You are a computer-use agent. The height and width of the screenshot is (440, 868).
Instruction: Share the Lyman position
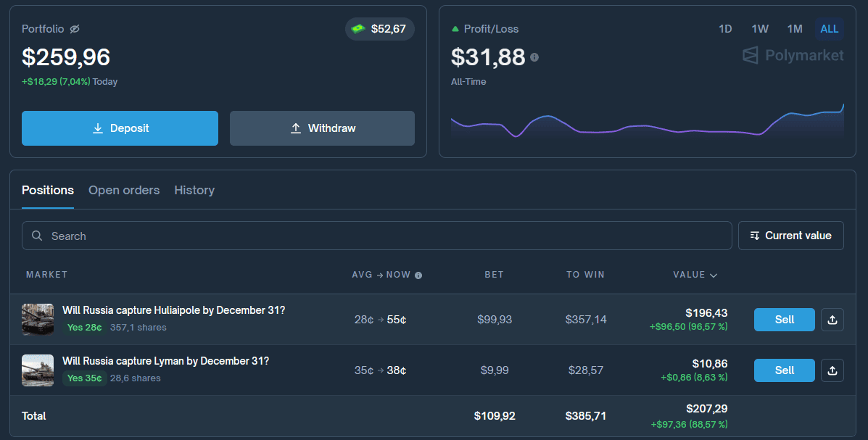832,370
